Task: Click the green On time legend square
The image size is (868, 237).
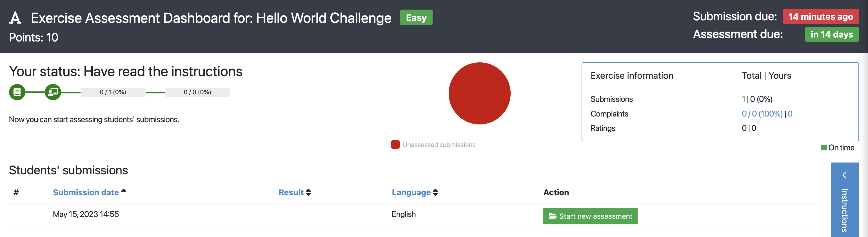Action: [x=824, y=148]
